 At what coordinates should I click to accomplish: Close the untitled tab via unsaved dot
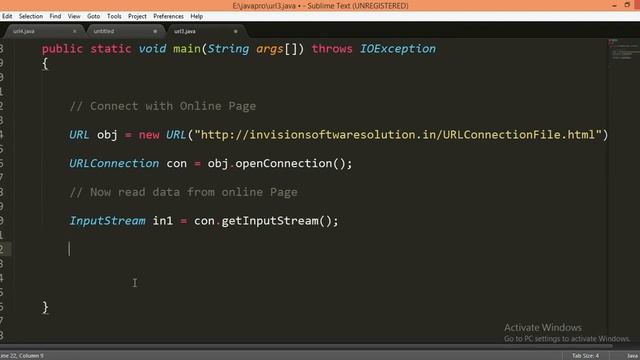[x=155, y=31]
